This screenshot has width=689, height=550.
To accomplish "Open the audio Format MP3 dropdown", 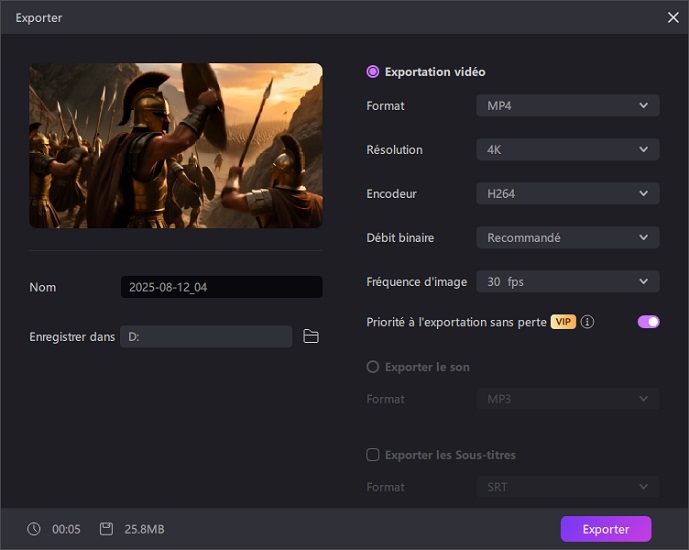I will 568,399.
